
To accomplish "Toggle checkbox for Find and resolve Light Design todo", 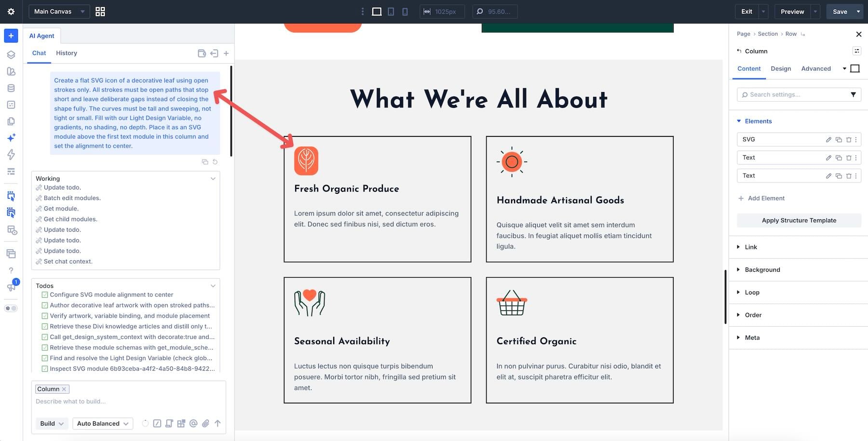I will click(x=45, y=358).
